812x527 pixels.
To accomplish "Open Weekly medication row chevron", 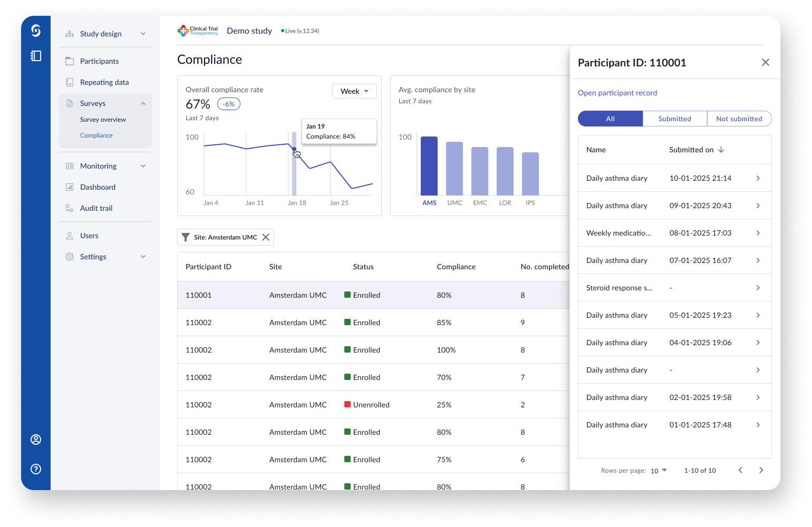I will coord(758,233).
